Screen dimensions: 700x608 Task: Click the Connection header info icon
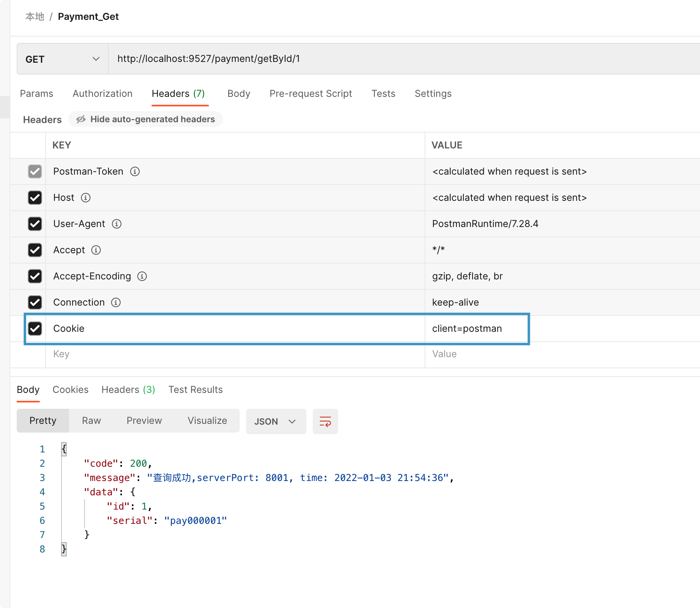point(116,302)
